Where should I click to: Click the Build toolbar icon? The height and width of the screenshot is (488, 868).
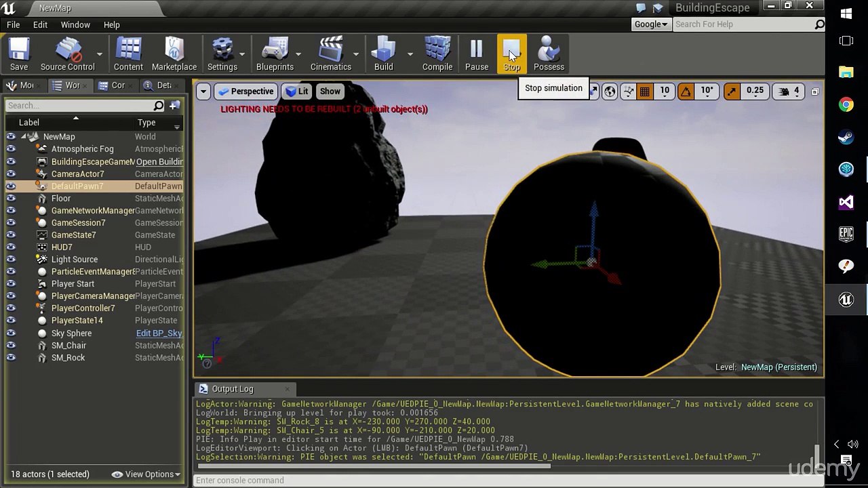point(383,54)
